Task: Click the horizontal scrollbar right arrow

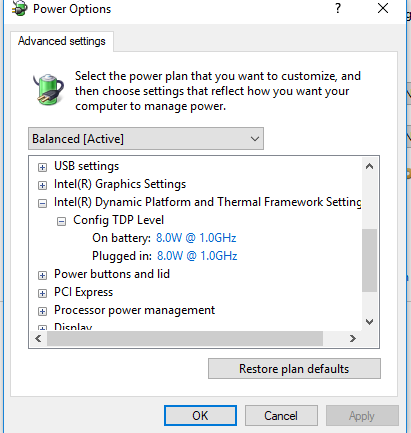Action: (353, 339)
